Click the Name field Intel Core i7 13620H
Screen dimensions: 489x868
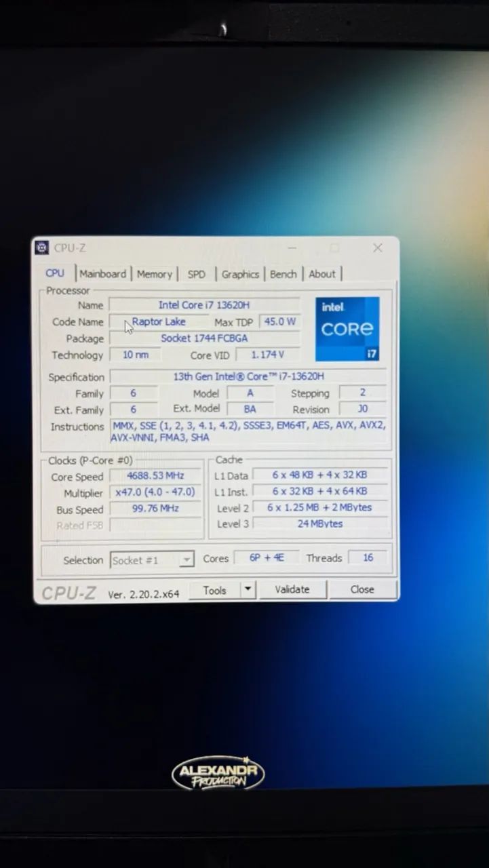[x=204, y=305]
